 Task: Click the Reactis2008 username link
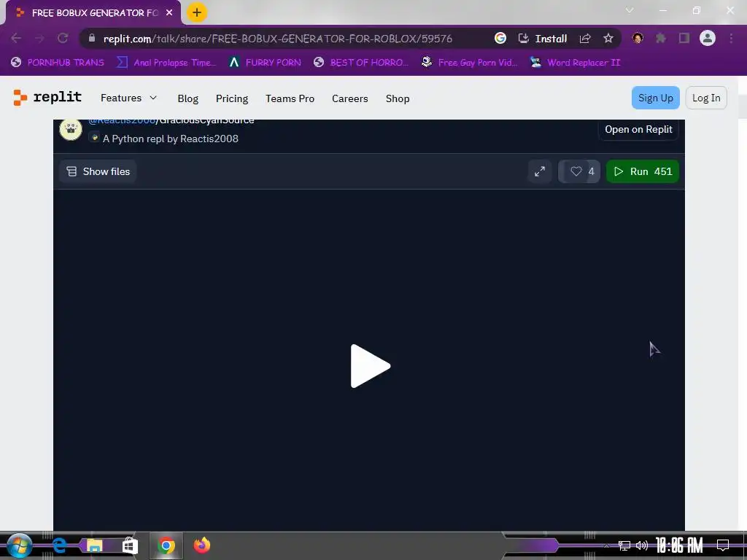(x=122, y=121)
